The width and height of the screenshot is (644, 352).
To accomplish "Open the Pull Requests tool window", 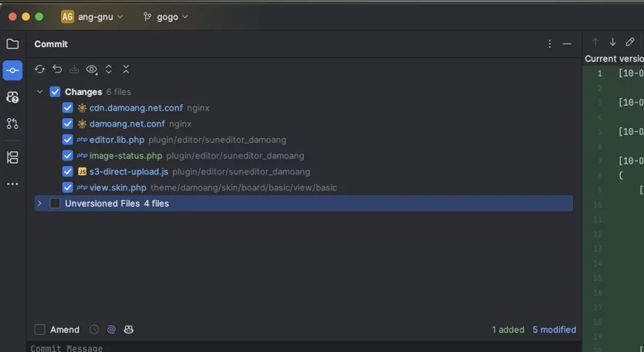I will click(x=12, y=124).
